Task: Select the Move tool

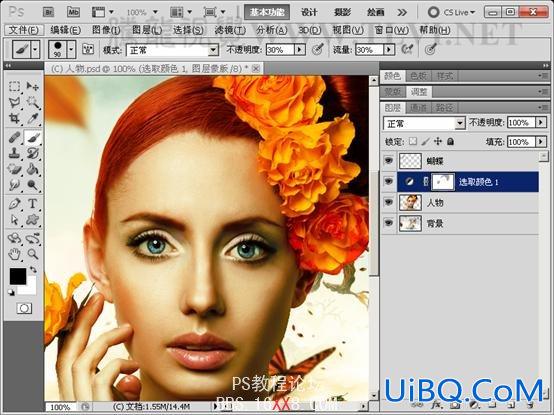Action: tap(33, 86)
